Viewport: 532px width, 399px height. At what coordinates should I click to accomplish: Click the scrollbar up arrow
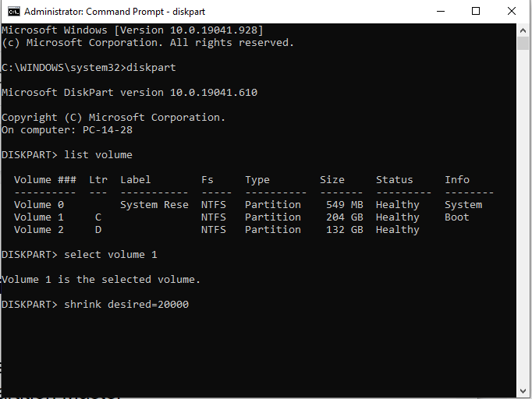click(523, 30)
